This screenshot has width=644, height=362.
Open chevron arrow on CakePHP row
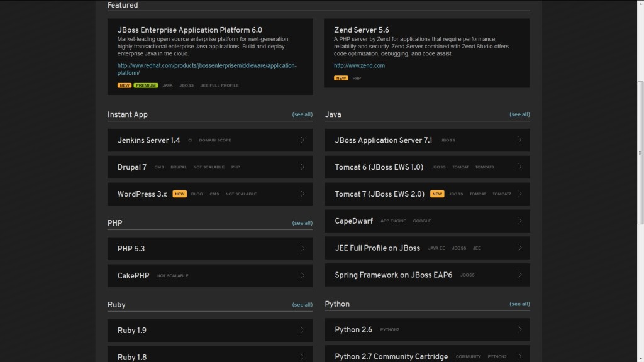coord(303,275)
